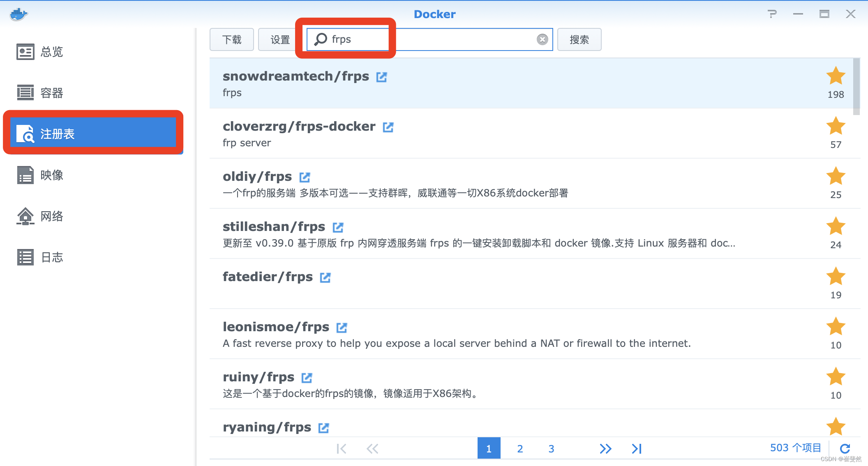Open cloverzrg/frps-docker external link icon
The height and width of the screenshot is (466, 868).
pyautogui.click(x=388, y=127)
